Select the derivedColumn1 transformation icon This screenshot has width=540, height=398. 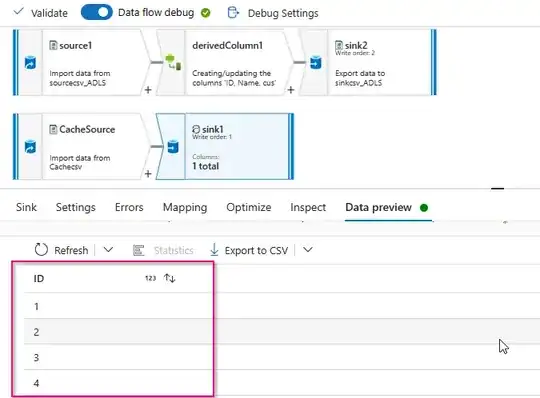[x=173, y=62]
